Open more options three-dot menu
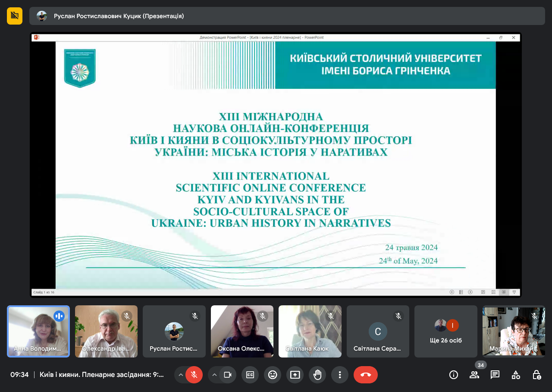The height and width of the screenshot is (392, 552). pyautogui.click(x=340, y=375)
